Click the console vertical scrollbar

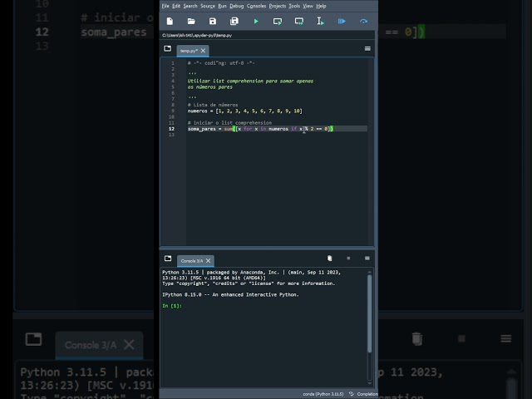(x=369, y=313)
